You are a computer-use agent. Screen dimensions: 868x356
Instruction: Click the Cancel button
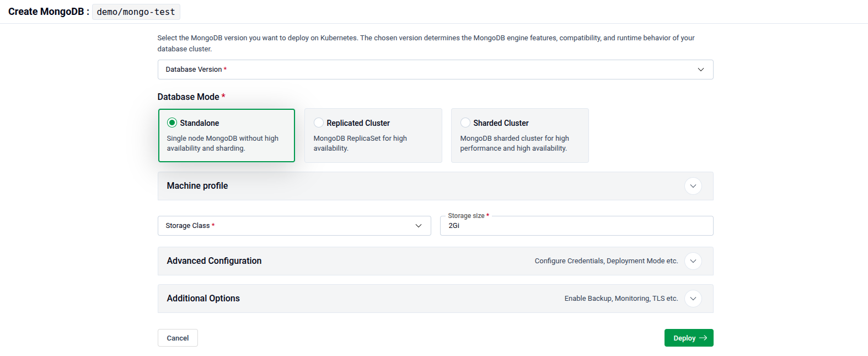click(178, 338)
